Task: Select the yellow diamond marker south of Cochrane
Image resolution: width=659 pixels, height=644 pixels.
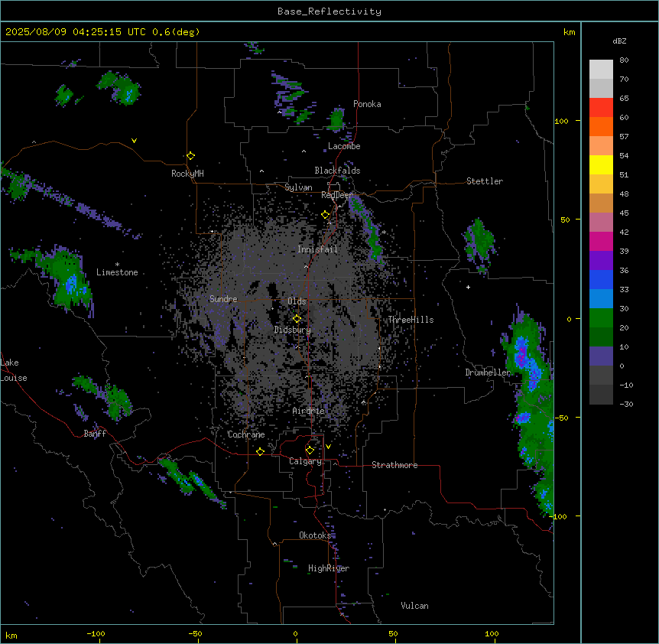Action: click(260, 451)
